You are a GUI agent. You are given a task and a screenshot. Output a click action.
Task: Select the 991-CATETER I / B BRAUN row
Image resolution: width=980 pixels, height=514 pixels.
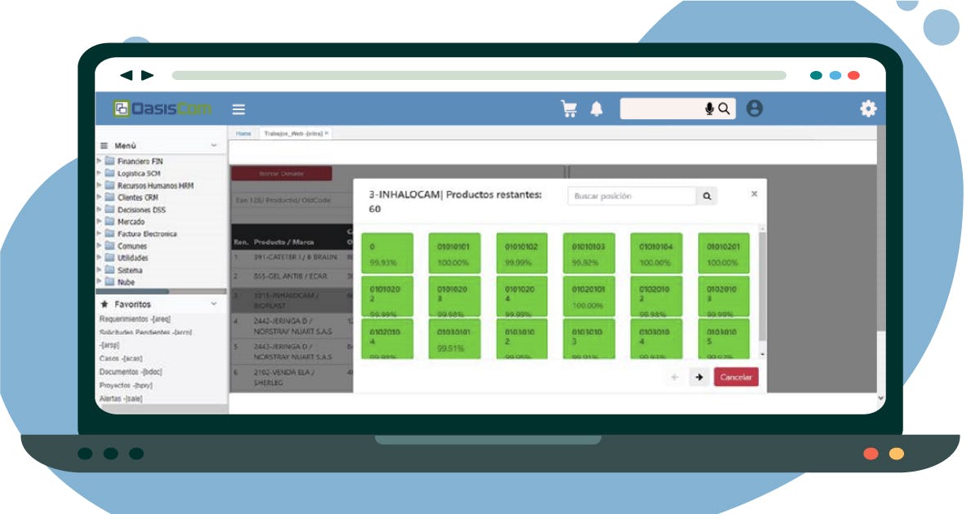point(292,257)
